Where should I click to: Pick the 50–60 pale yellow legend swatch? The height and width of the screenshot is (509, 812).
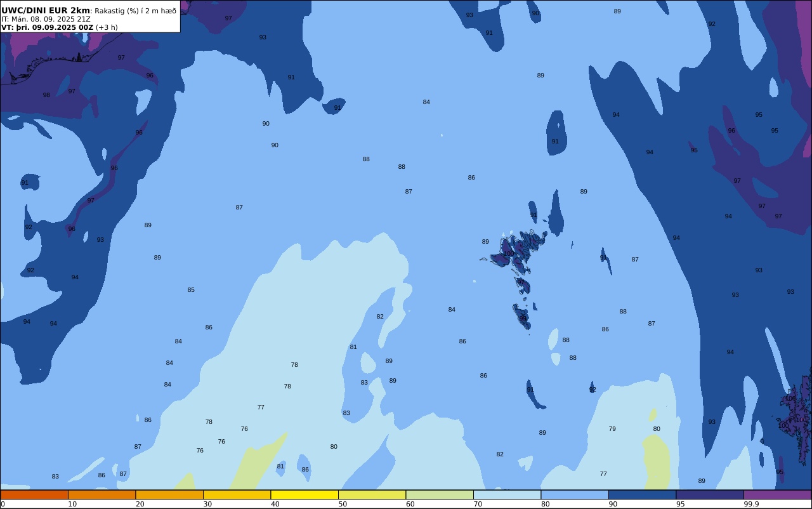pos(372,494)
